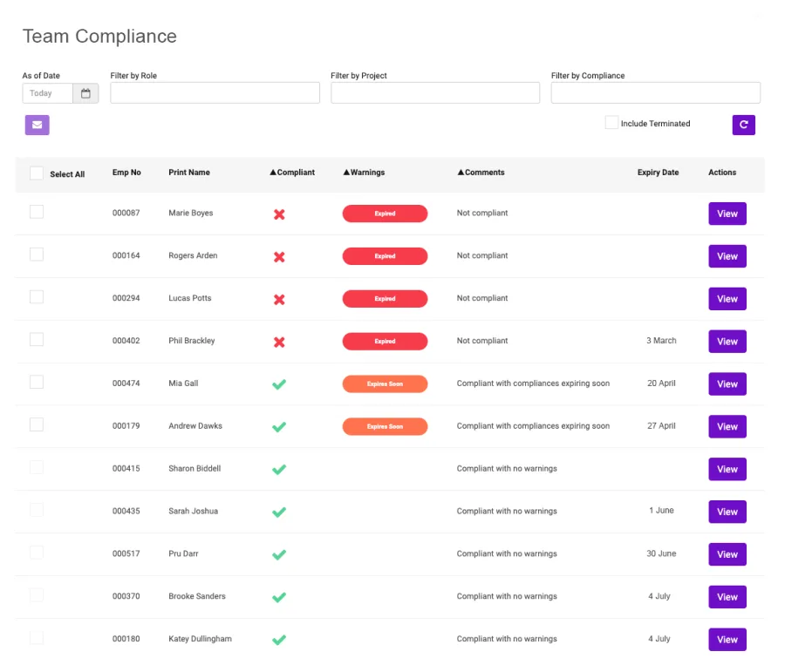Click red X compliance icon for Marie Boyes
The height and width of the screenshot is (672, 785).
(x=279, y=214)
